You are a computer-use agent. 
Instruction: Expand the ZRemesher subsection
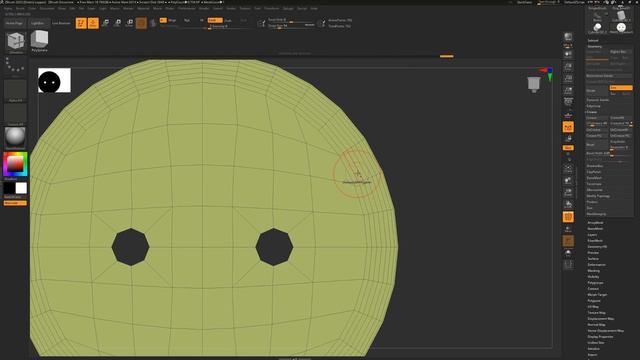[x=594, y=190]
